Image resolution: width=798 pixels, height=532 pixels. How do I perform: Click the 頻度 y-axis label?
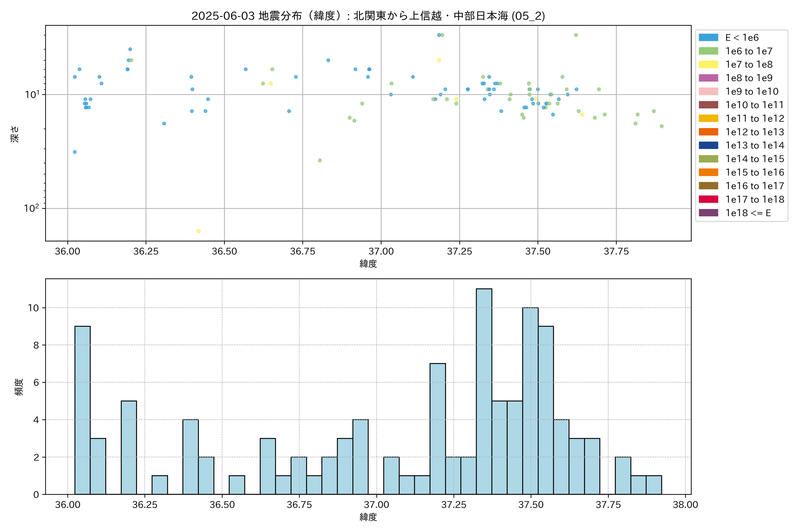[x=19, y=387]
